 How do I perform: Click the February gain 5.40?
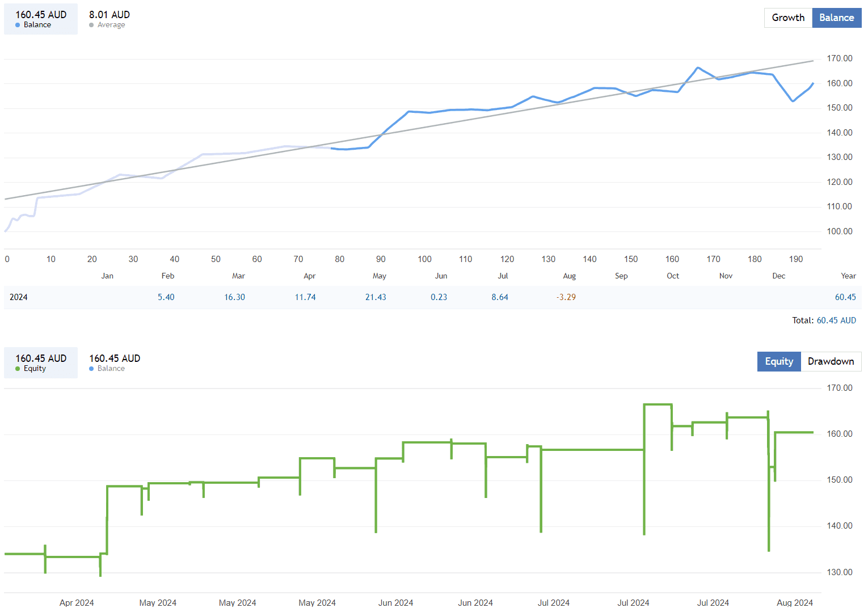166,297
